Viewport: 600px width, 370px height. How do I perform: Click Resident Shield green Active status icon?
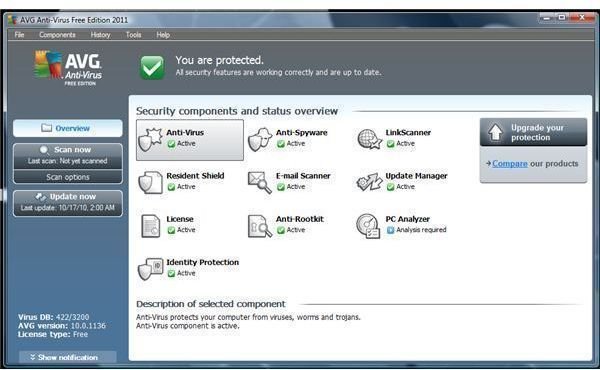pos(171,187)
